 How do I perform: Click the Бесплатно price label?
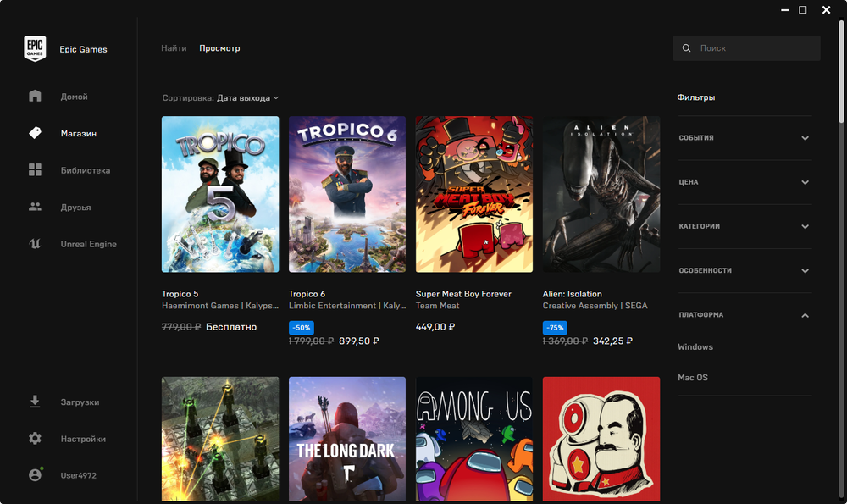pyautogui.click(x=231, y=327)
